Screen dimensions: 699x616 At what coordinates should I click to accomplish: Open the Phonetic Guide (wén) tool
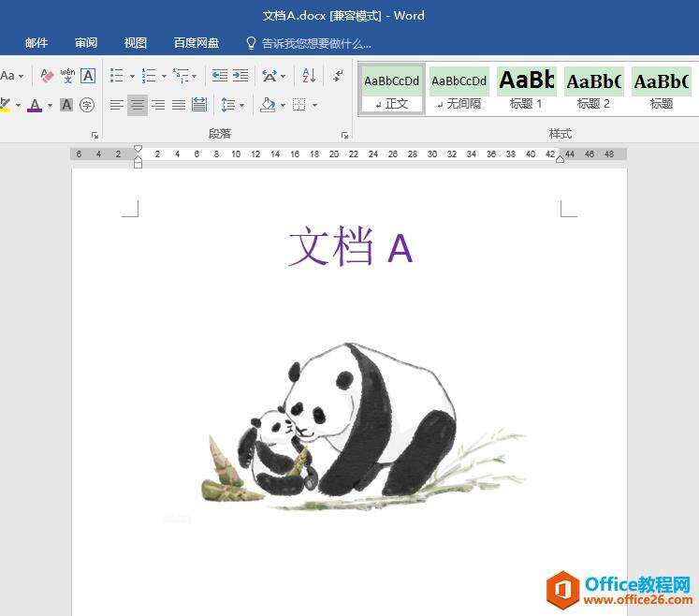tap(67, 76)
